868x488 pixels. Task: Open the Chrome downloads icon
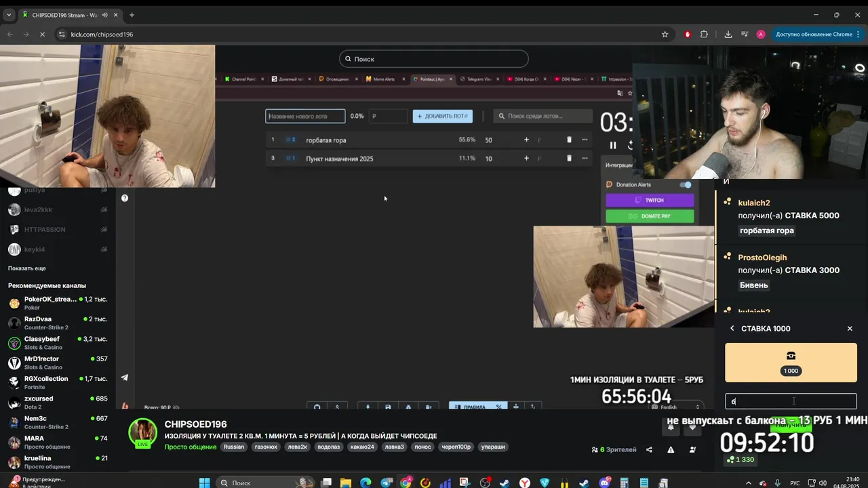tap(728, 34)
